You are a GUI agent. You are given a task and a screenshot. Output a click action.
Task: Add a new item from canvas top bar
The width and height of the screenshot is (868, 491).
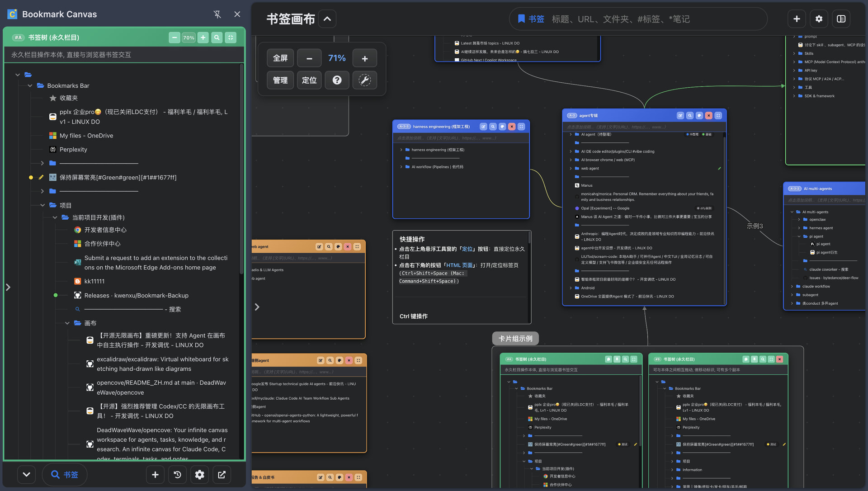pos(797,19)
